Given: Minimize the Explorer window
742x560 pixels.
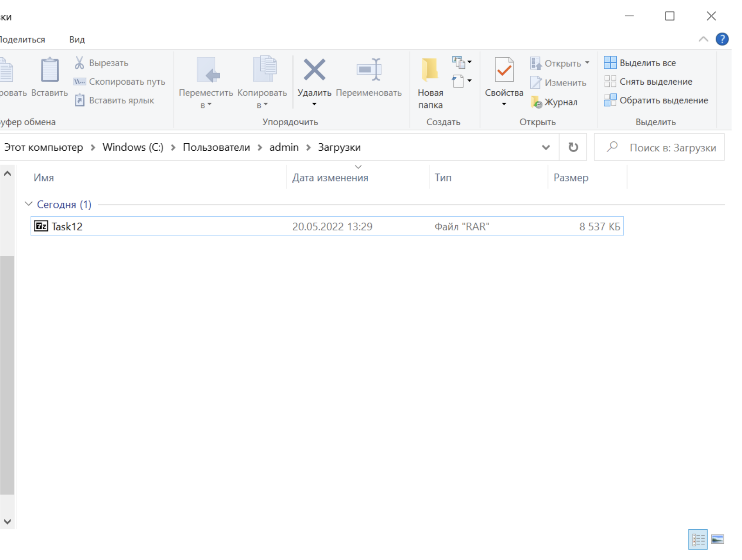Looking at the screenshot, I should tap(629, 16).
